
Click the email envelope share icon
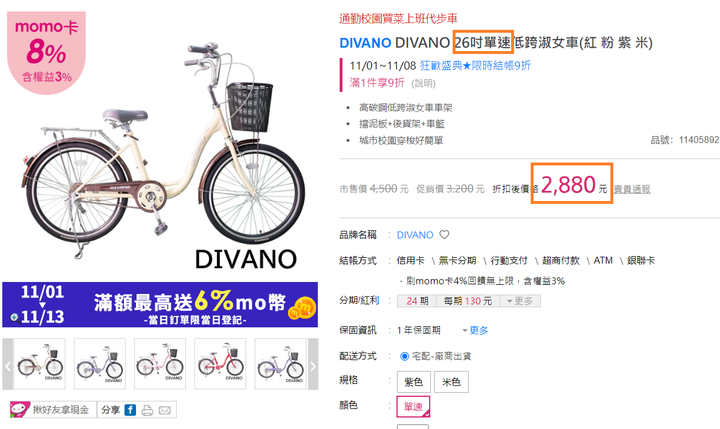pos(164,410)
